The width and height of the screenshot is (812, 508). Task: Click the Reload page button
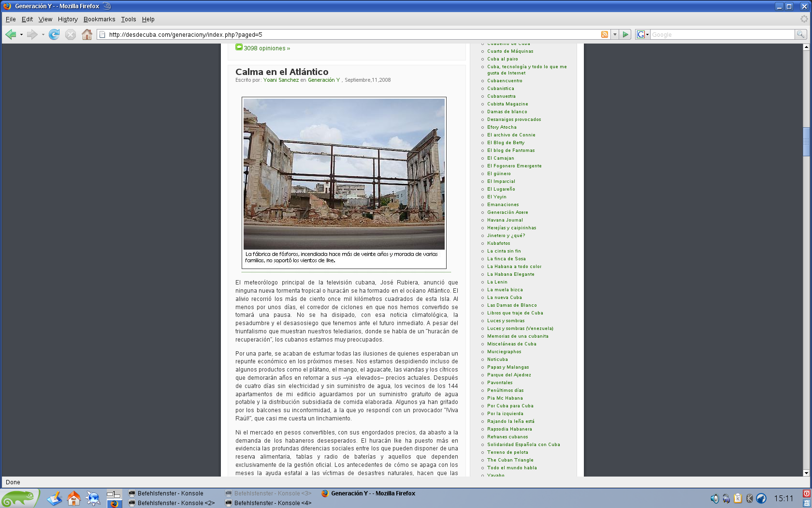click(54, 34)
